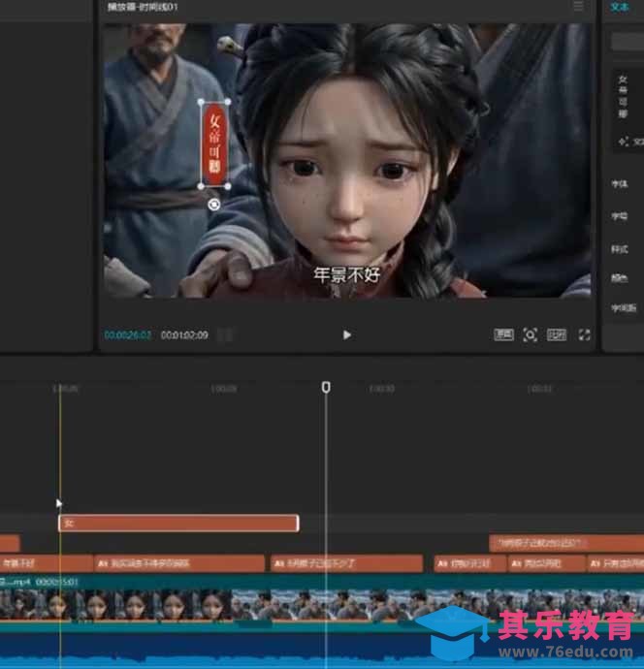Click the vertical text in the text input box
Viewport: 644px width, 669px height.
pyautogui.click(x=623, y=96)
